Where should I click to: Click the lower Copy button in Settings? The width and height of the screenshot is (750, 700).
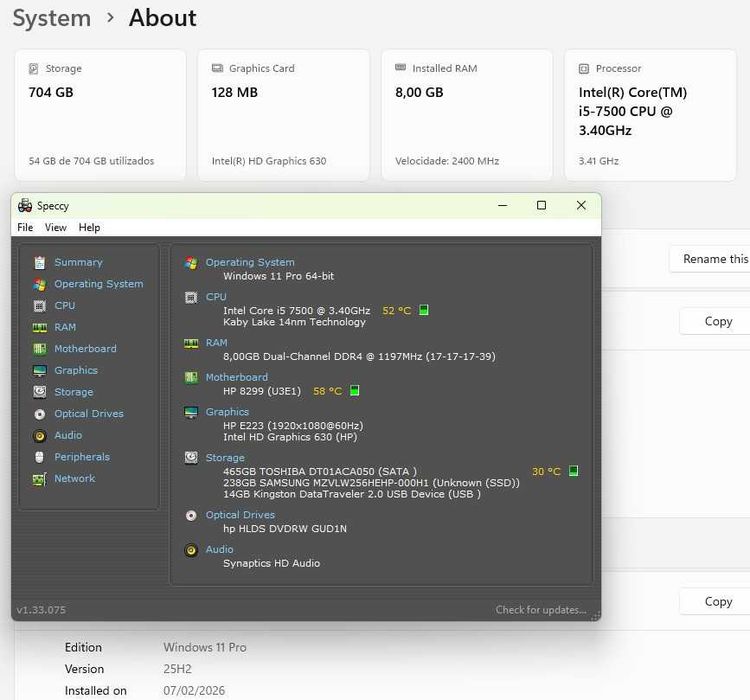[x=715, y=601]
